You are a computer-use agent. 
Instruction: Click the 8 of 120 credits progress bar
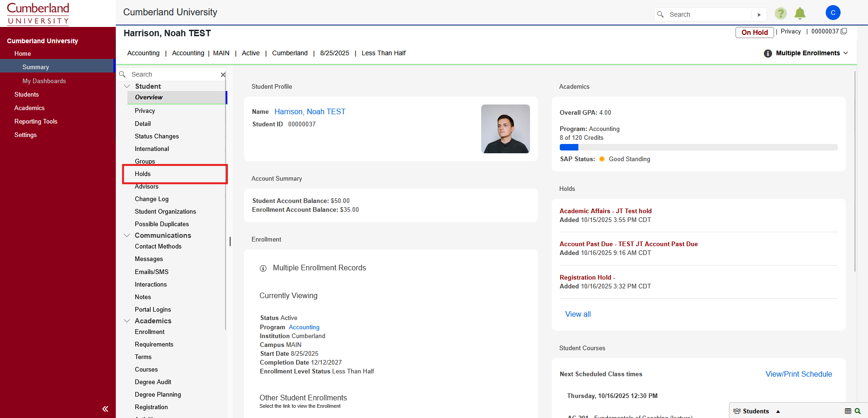(699, 147)
